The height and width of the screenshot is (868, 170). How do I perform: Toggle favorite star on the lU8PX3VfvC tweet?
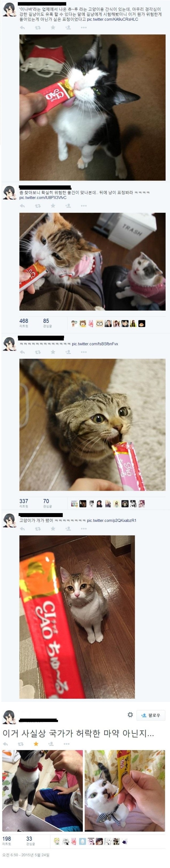[53, 206]
